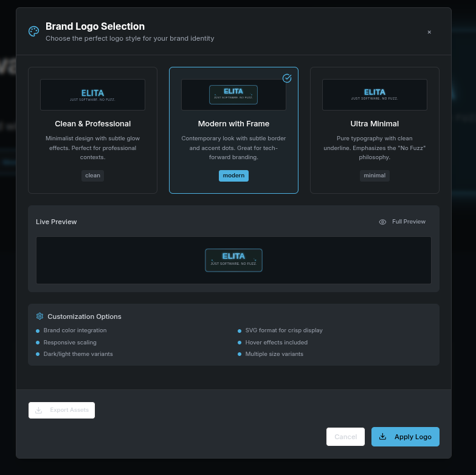
Task: Click the "minimal" tag badge
Action: 374,176
